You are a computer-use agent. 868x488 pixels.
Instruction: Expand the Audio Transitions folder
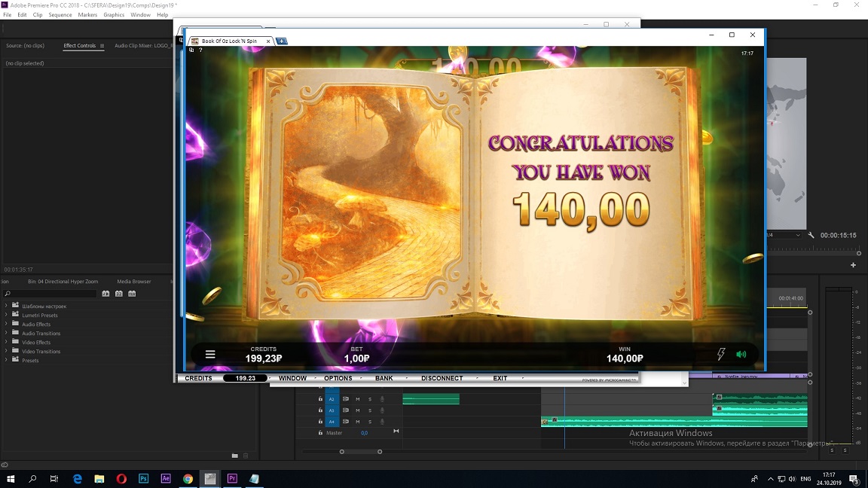(x=6, y=334)
